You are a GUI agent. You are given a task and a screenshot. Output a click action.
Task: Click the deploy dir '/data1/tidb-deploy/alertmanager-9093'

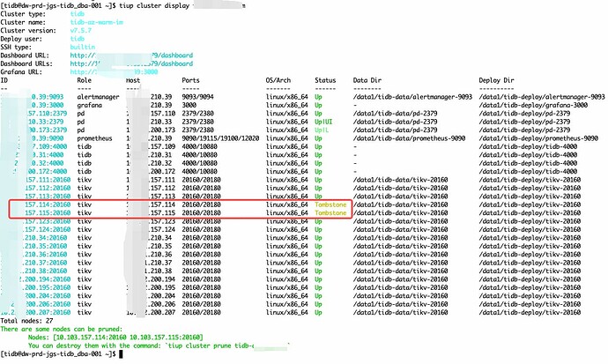pos(542,97)
